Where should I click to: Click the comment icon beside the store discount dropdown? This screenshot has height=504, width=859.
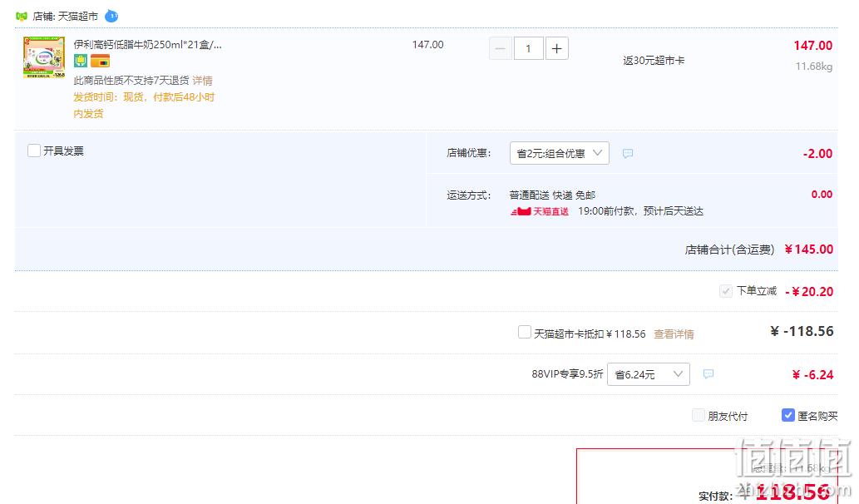click(628, 153)
